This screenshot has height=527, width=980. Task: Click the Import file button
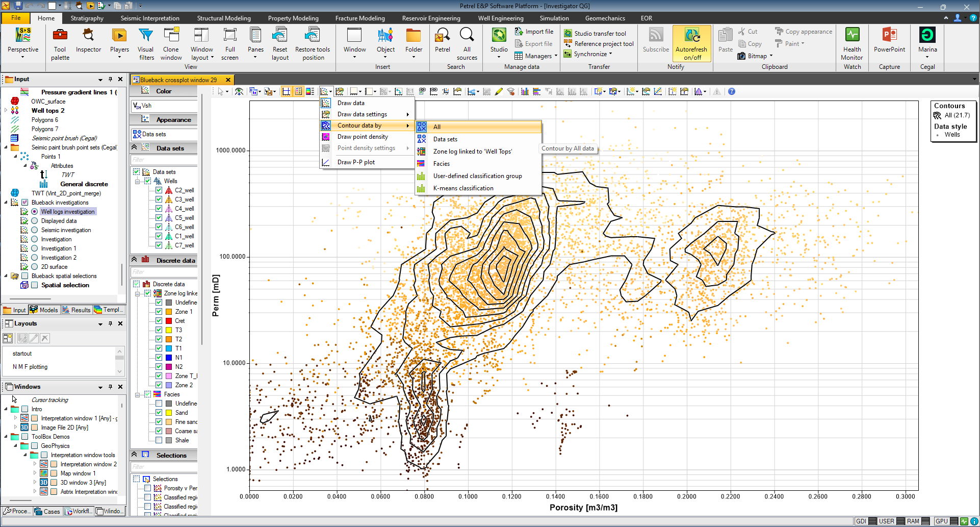click(534, 32)
